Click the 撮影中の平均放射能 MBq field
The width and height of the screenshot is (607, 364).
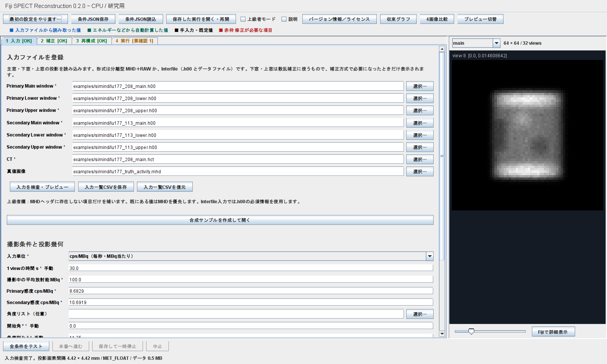tap(251, 279)
